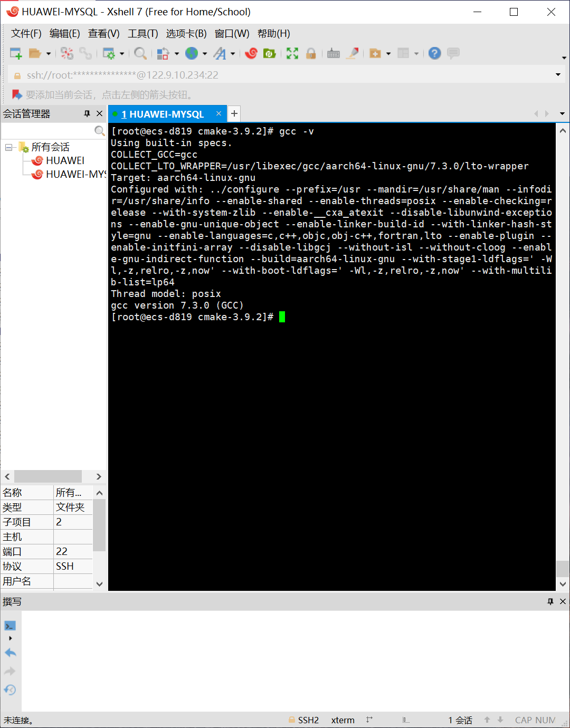Expand the address bar history dropdown

pos(558,75)
